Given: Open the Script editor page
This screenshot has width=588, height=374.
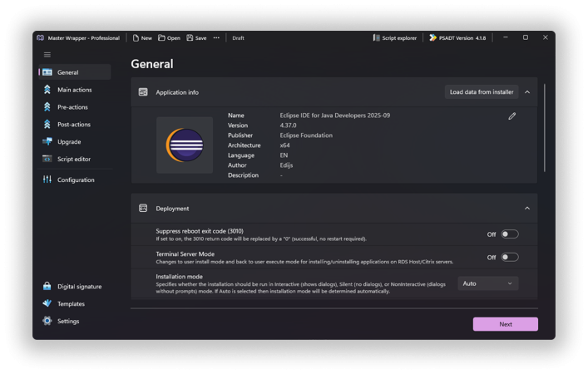Looking at the screenshot, I should click(74, 159).
